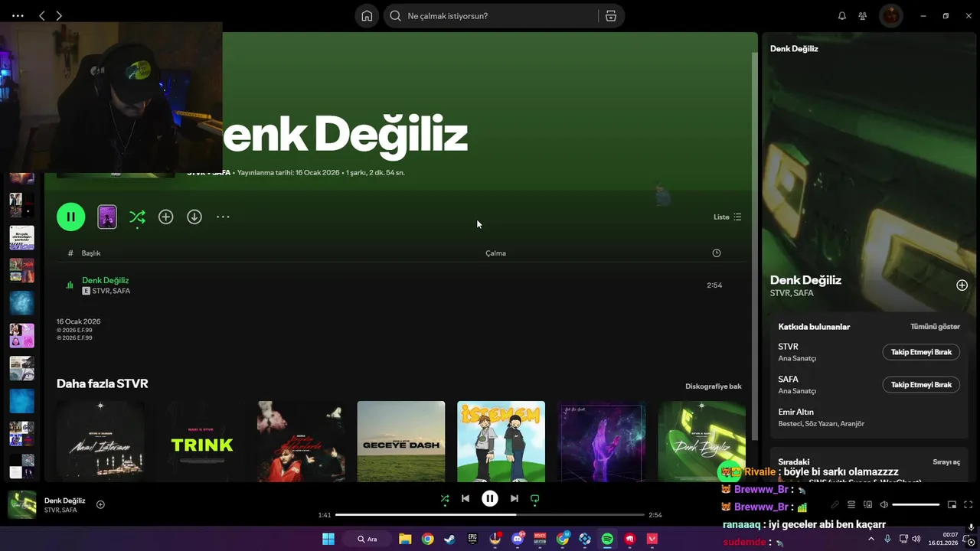Open File Explorer from the taskbar
Viewport: 980px width, 551px height.
point(405,539)
